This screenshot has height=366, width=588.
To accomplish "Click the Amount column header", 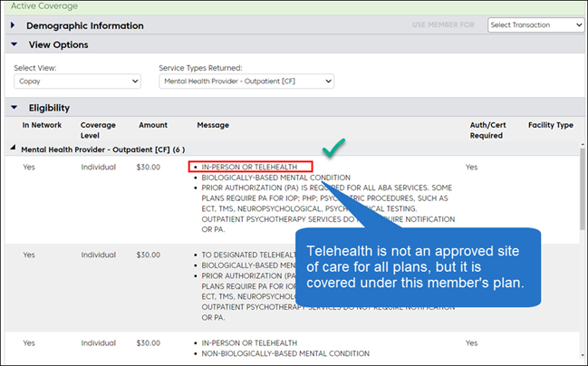I will (x=153, y=125).
